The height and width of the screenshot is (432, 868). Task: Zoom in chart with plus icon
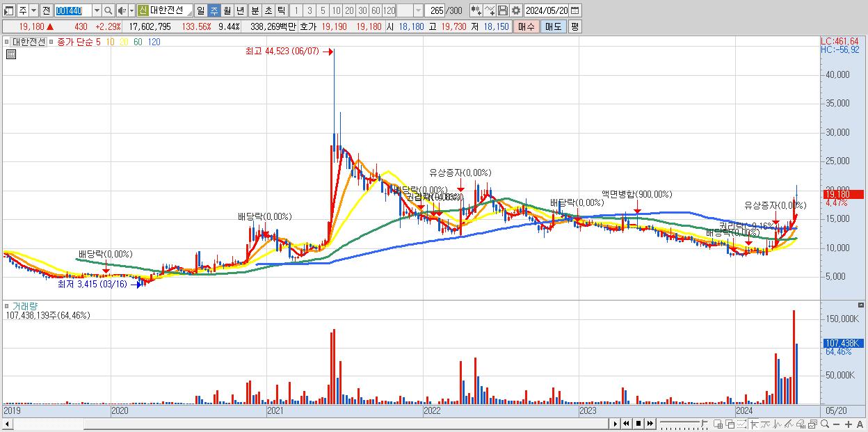click(849, 424)
